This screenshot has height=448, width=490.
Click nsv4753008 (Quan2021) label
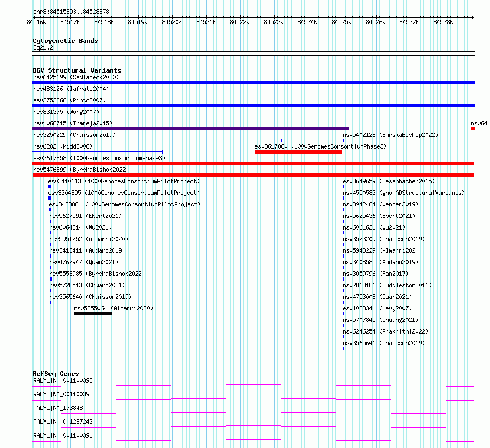tap(377, 297)
